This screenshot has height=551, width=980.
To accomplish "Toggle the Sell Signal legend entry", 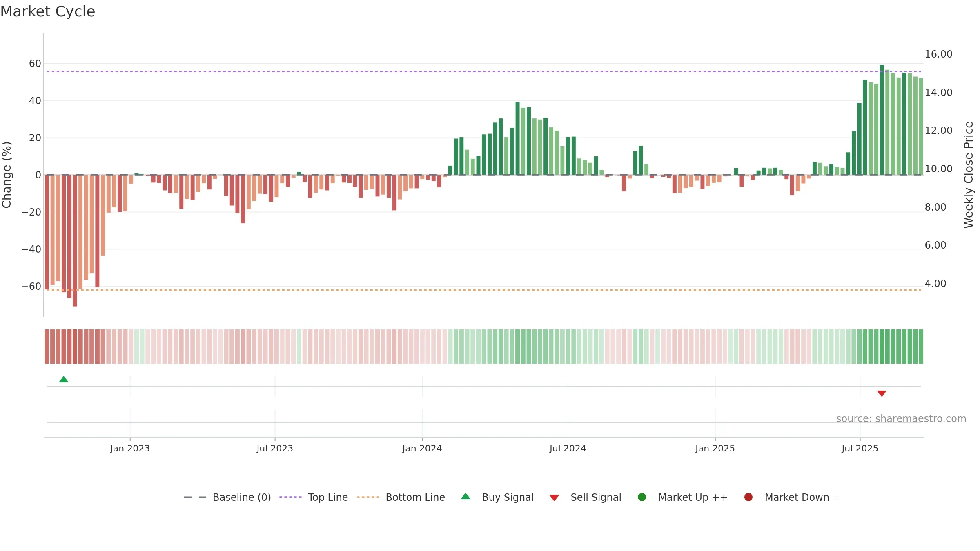I will pos(585,497).
